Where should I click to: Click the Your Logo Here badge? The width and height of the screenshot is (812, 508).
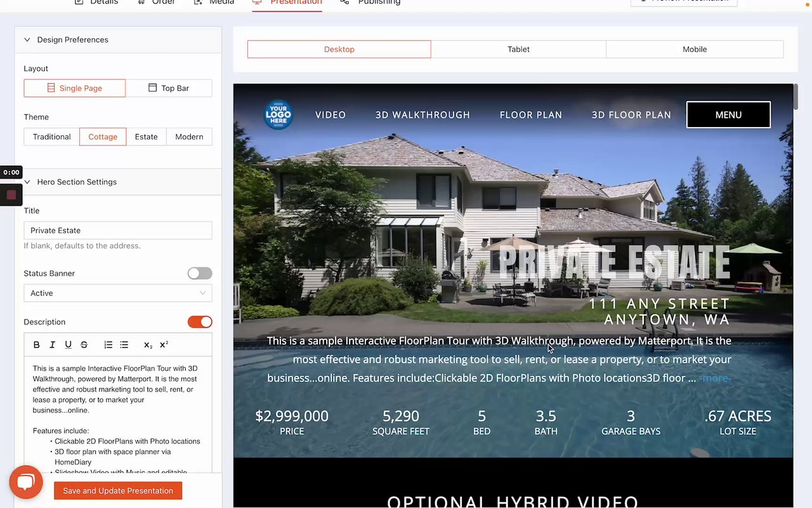pyautogui.click(x=278, y=115)
